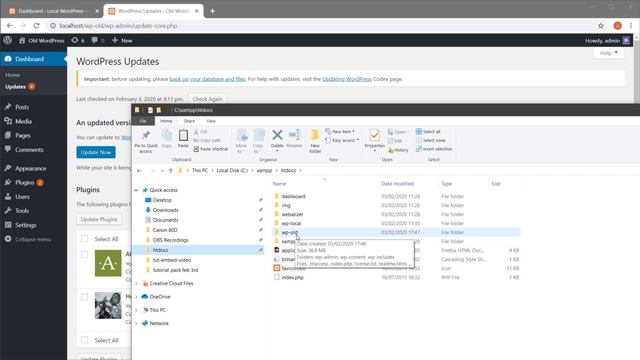Click Paste shortcut in Clipboard group
Screen dimensions: 640x360
tap(211, 149)
